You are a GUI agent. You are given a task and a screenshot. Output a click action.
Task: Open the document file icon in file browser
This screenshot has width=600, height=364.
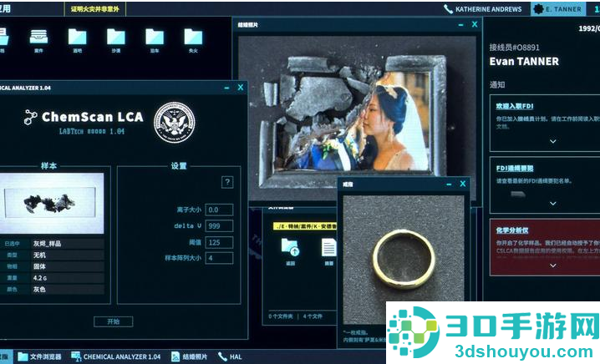pyautogui.click(x=328, y=247)
